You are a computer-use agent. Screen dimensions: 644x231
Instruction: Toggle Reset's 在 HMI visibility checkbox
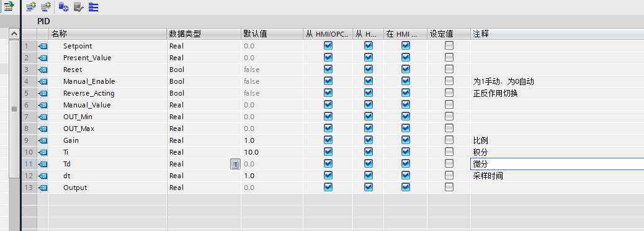click(405, 70)
